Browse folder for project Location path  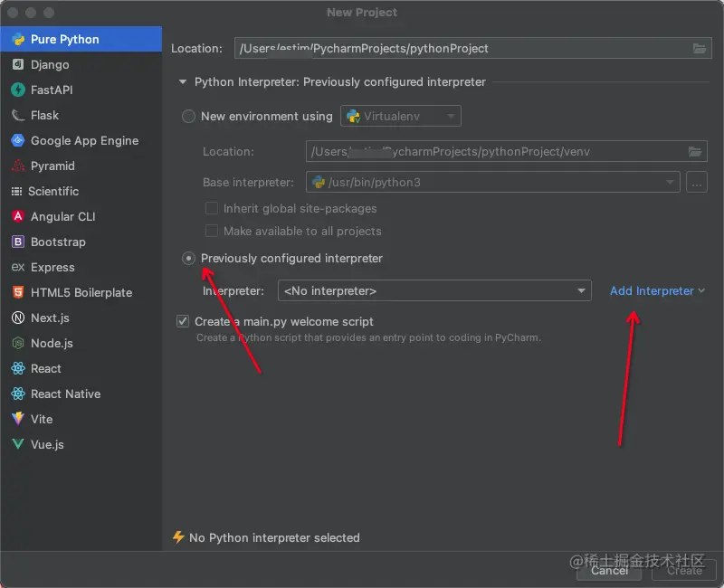point(699,49)
